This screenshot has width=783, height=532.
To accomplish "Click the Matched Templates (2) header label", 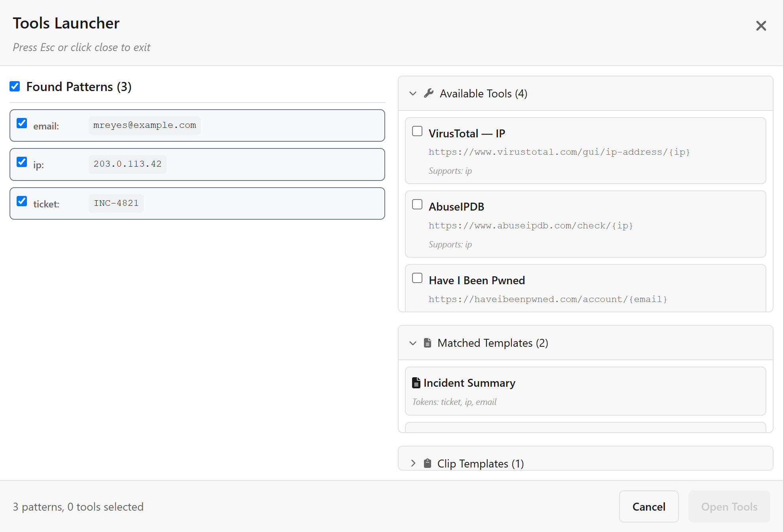I will (x=493, y=343).
